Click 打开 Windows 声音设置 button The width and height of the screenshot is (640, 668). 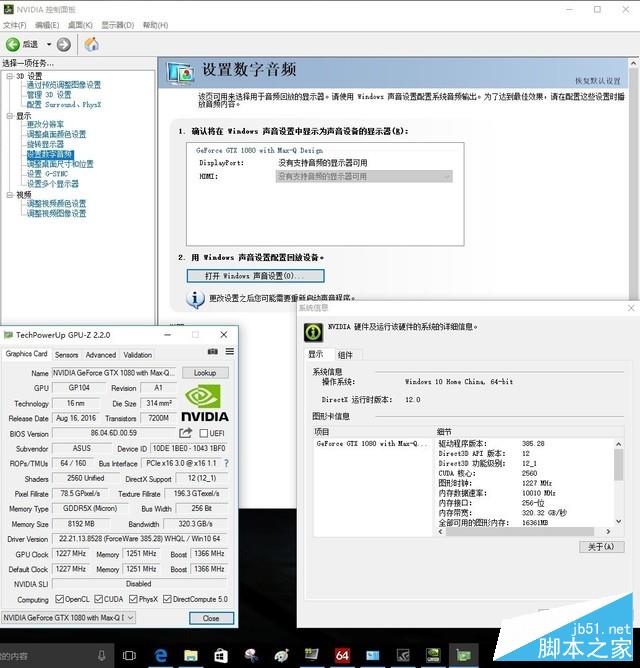pos(255,276)
